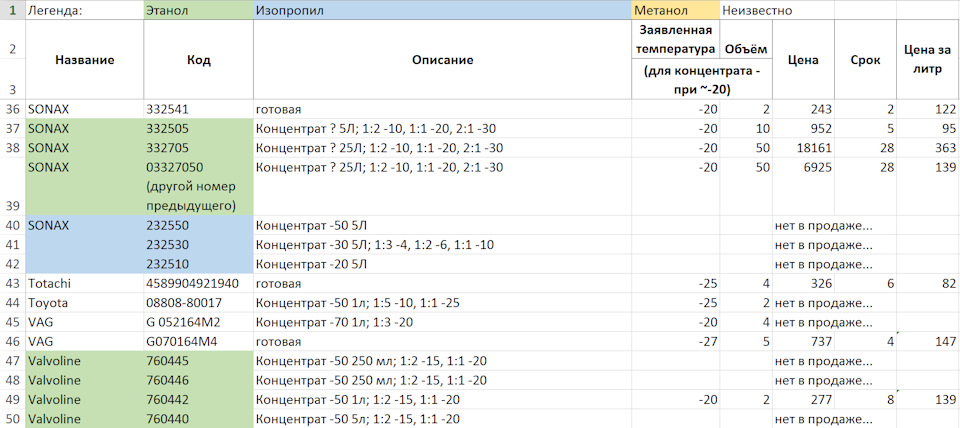Screen dimensions: 960x428
Task: Select the G 052164M2 code cell
Action: click(198, 321)
